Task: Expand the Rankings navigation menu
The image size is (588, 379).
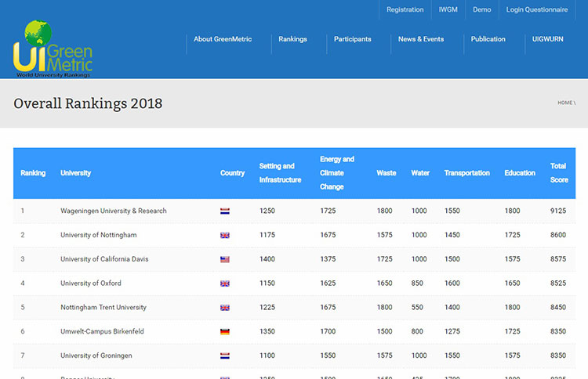Action: 292,39
